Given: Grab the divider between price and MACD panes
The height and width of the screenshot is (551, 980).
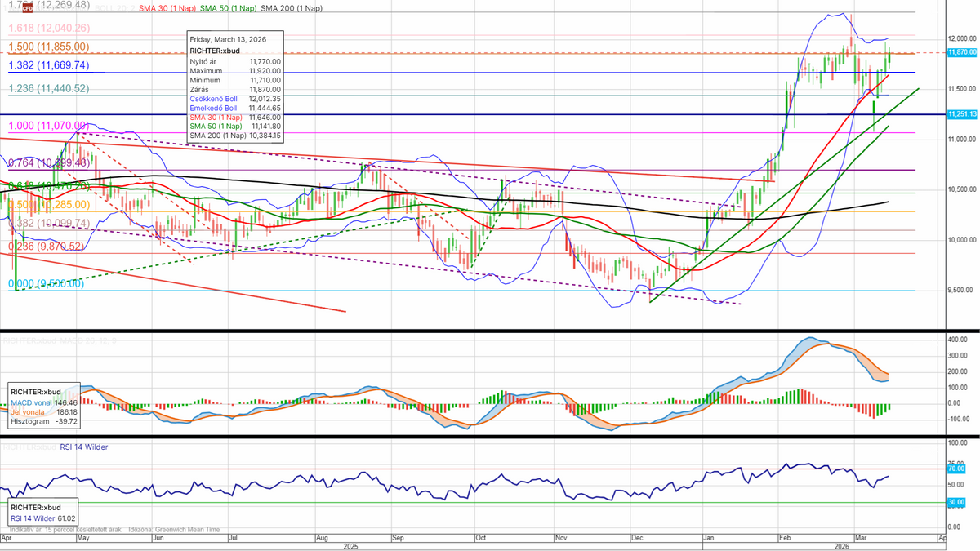Looking at the screenshot, I should tap(490, 331).
